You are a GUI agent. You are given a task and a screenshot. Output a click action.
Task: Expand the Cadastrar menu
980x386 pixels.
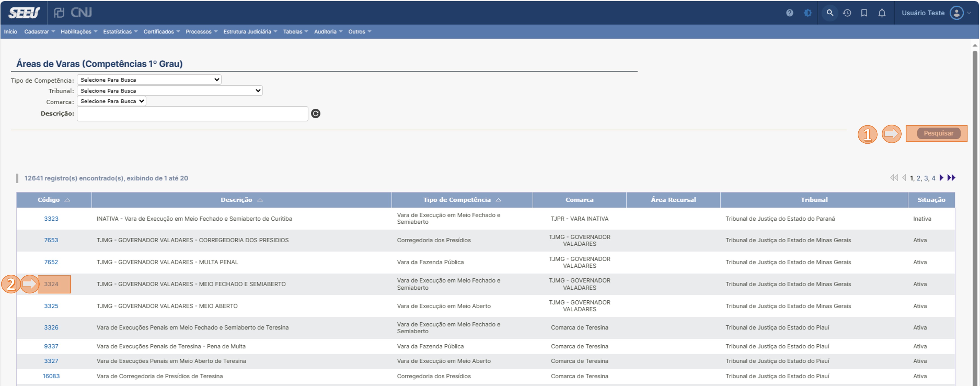[40, 32]
